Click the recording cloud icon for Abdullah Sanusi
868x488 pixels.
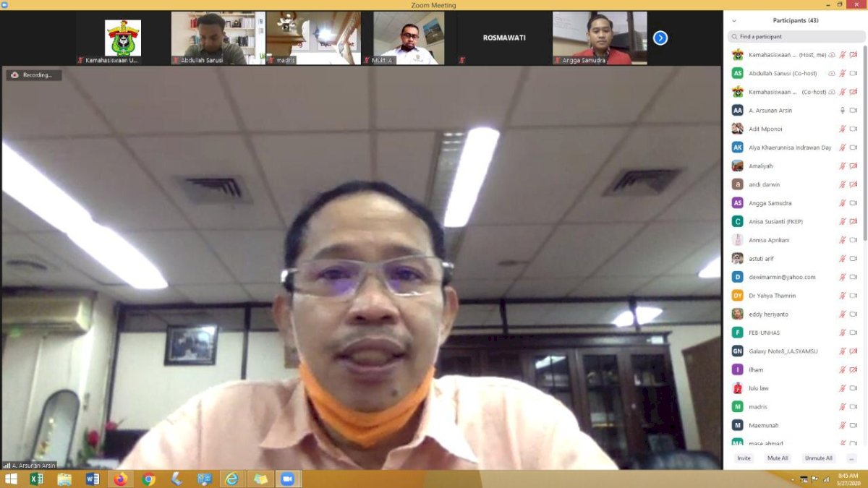pos(832,73)
